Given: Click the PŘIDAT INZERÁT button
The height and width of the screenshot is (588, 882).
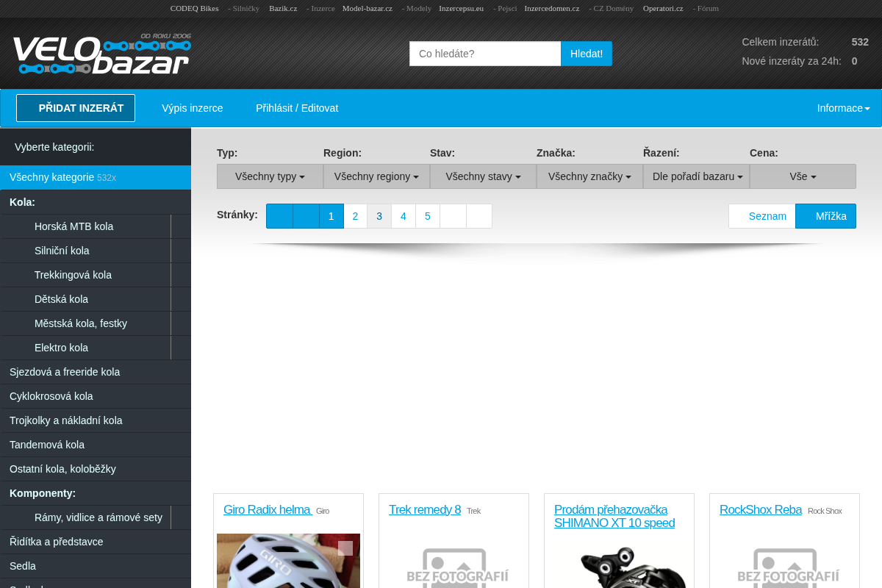Looking at the screenshot, I should (x=76, y=108).
